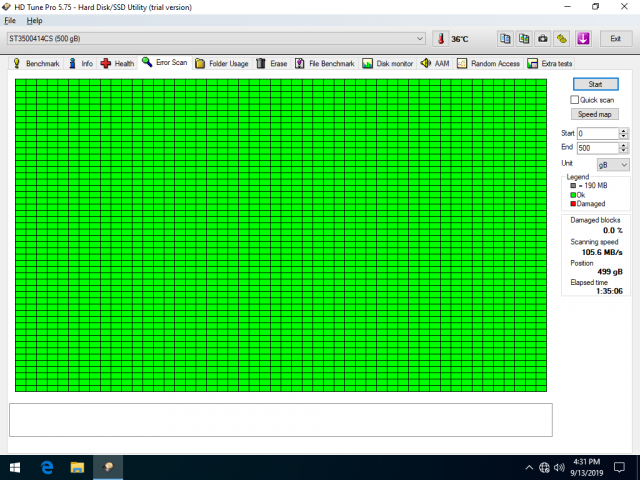Viewport: 640px width, 480px height.
Task: Open the Unit gB dropdown
Action: pos(613,164)
